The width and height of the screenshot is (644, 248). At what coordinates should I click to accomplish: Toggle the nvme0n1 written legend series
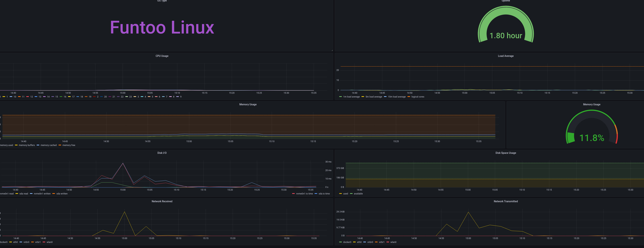tap(42, 194)
